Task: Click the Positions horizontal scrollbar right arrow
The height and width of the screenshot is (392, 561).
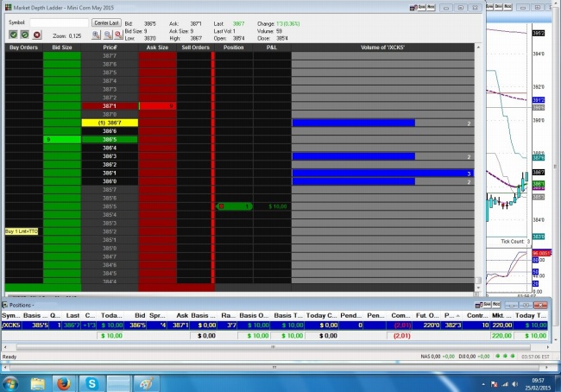Action: tap(547, 347)
